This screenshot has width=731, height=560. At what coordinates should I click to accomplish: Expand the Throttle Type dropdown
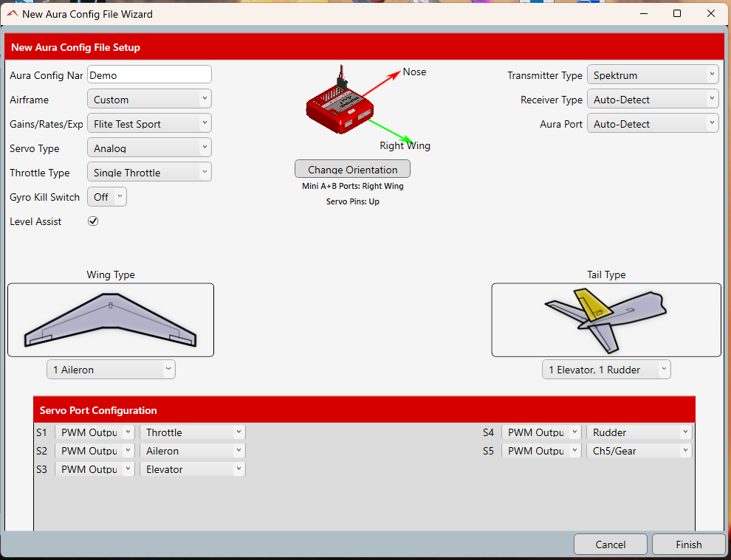pyautogui.click(x=149, y=173)
